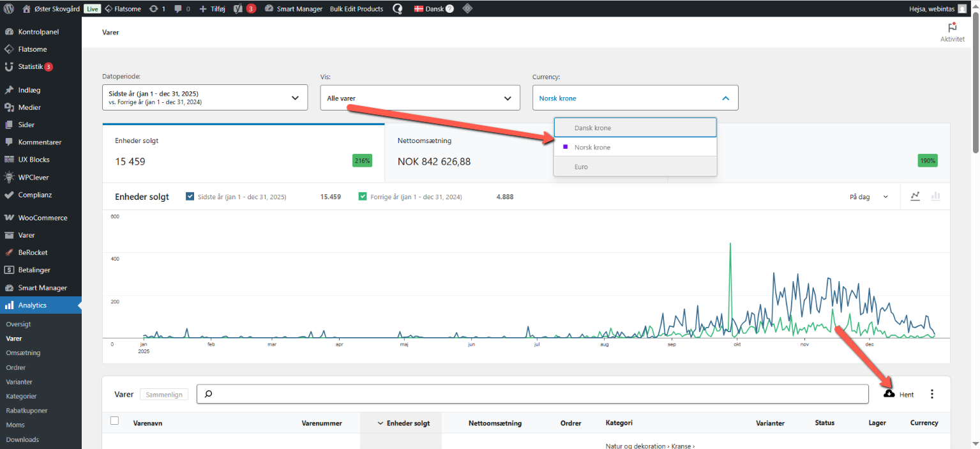
Task: Click the WordPress logo in admin bar
Action: 9,9
